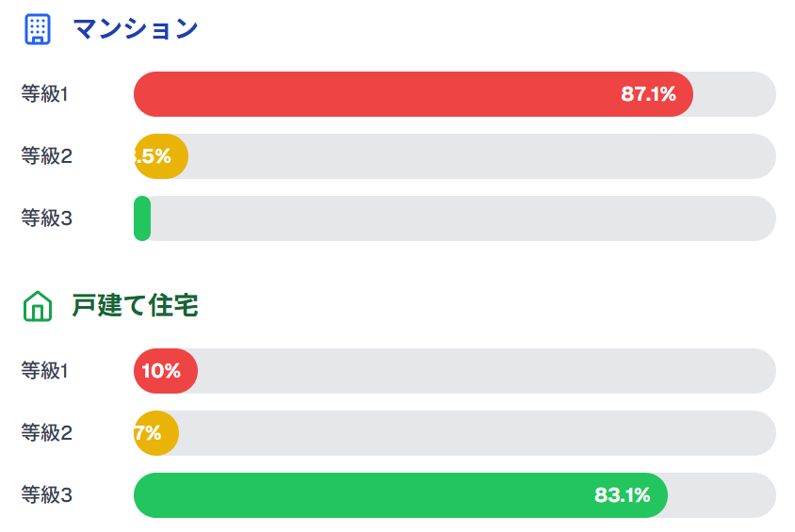Click the 等級2 label under 戸建て住宅

click(x=46, y=433)
